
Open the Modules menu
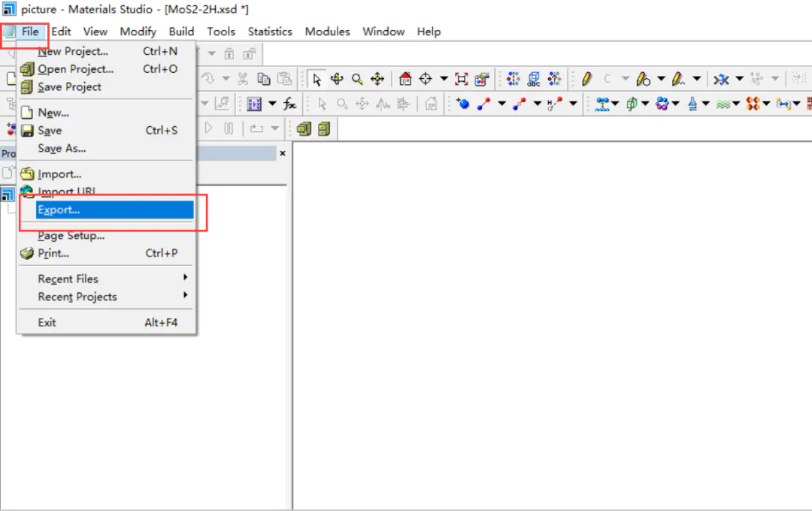click(x=327, y=32)
